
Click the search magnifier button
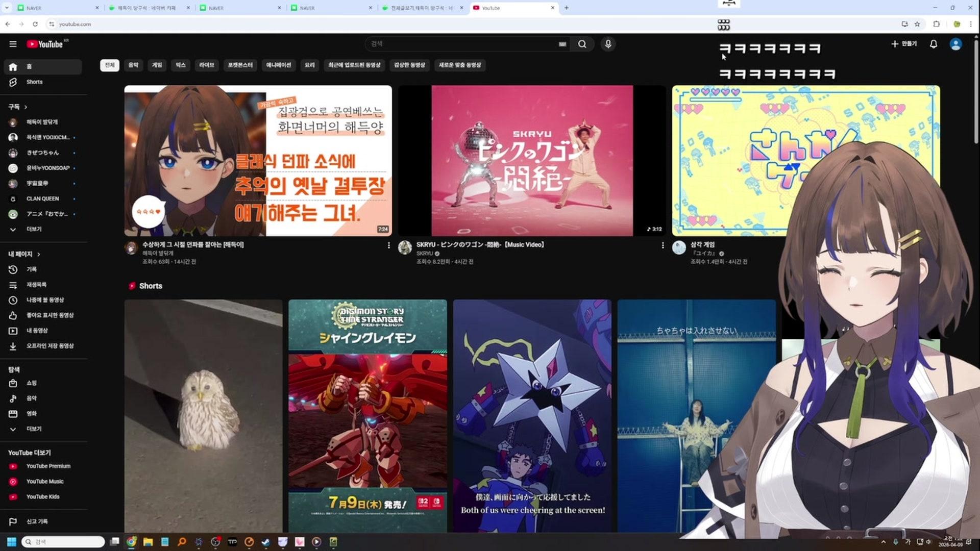(x=582, y=44)
